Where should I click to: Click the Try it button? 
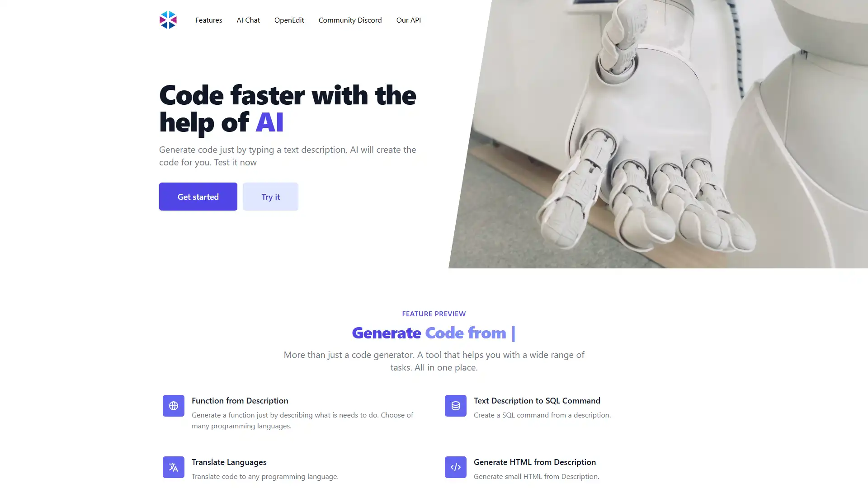pos(270,196)
